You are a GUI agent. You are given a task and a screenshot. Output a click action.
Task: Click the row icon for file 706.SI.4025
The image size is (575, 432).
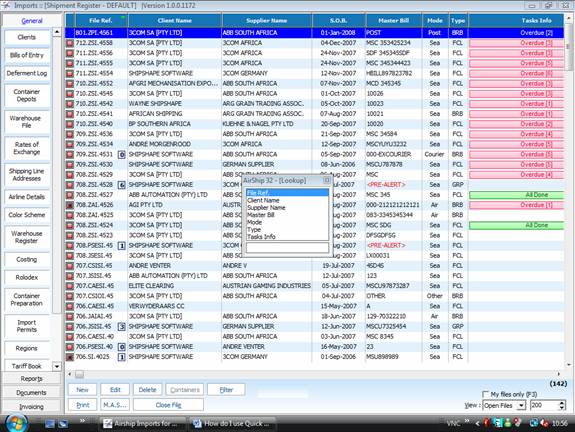70,357
